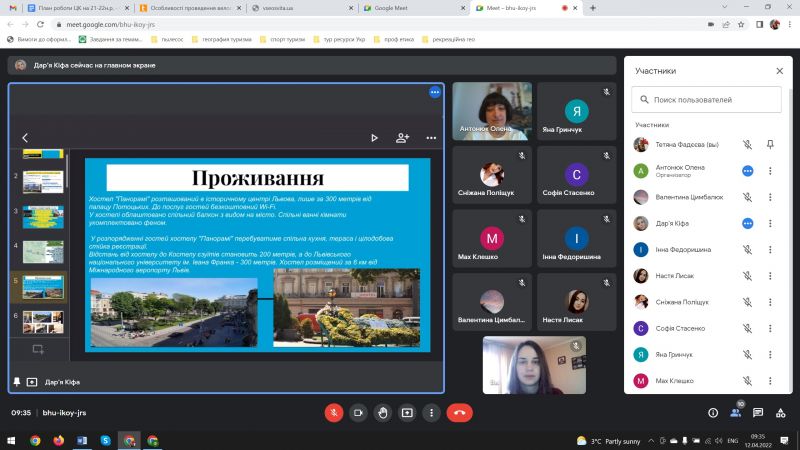Raise your hand in the meeting

tap(383, 413)
